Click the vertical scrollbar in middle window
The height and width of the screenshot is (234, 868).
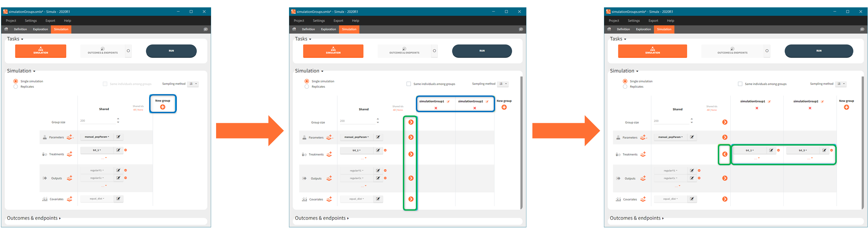click(x=521, y=142)
